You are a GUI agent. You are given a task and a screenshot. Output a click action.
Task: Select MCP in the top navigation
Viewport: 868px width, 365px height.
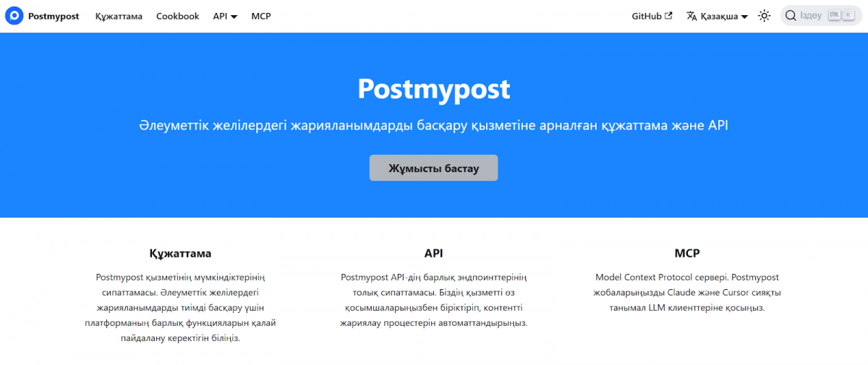(x=261, y=16)
